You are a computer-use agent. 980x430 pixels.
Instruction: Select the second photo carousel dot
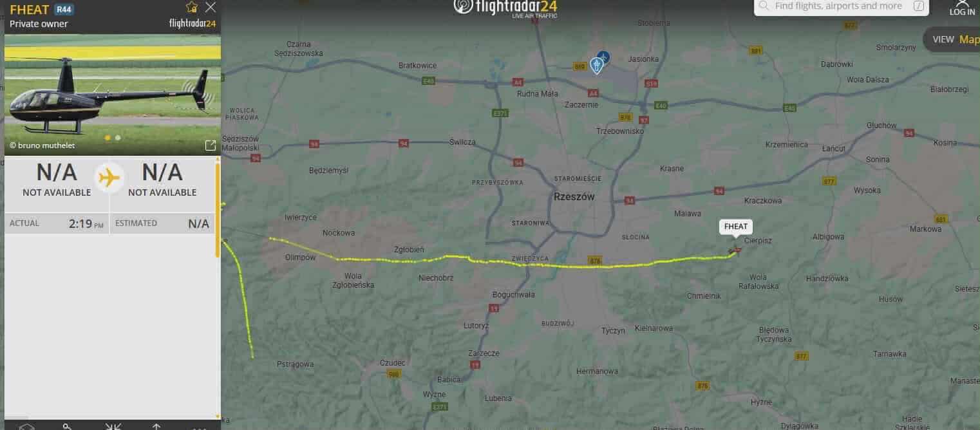click(118, 138)
